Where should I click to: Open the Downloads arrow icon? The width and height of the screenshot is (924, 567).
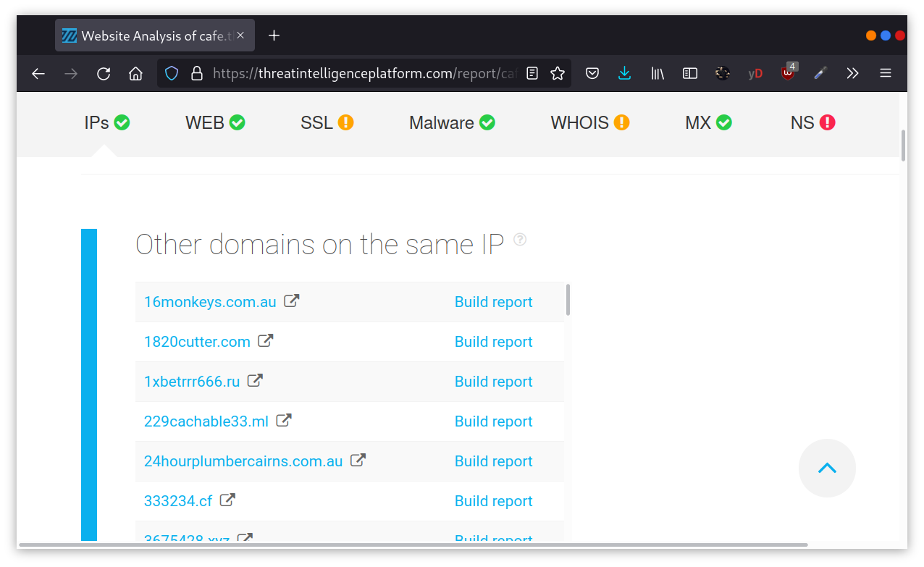click(624, 73)
